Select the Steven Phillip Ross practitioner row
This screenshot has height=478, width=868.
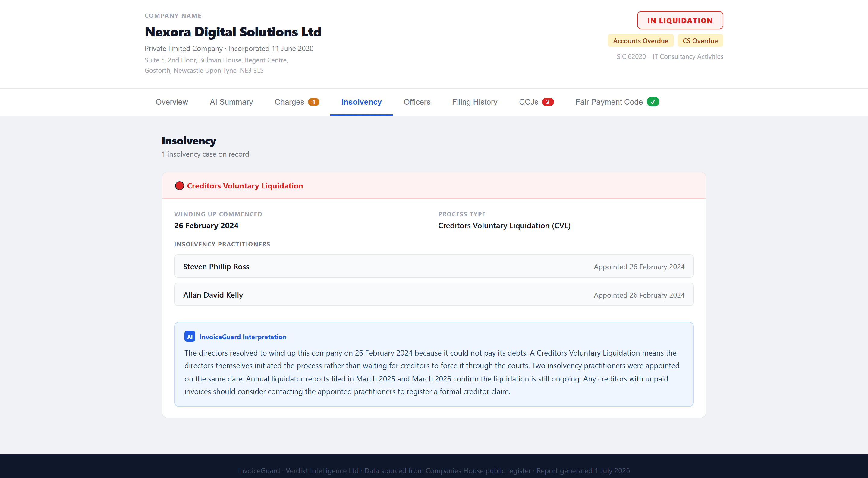click(x=434, y=266)
